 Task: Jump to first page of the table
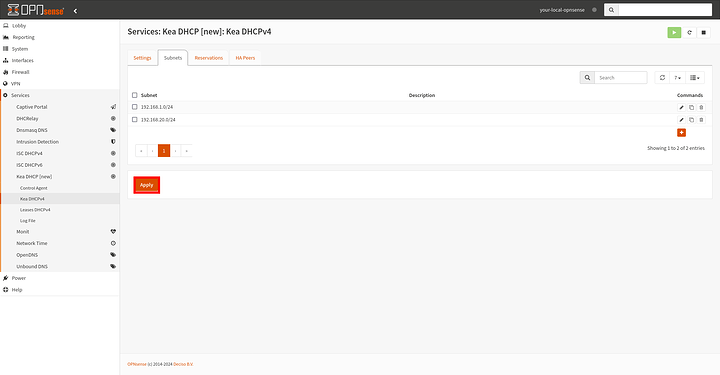point(141,151)
